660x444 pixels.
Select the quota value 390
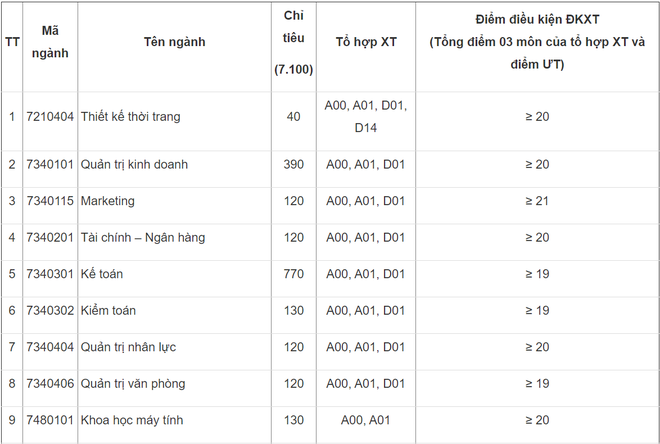point(293,164)
